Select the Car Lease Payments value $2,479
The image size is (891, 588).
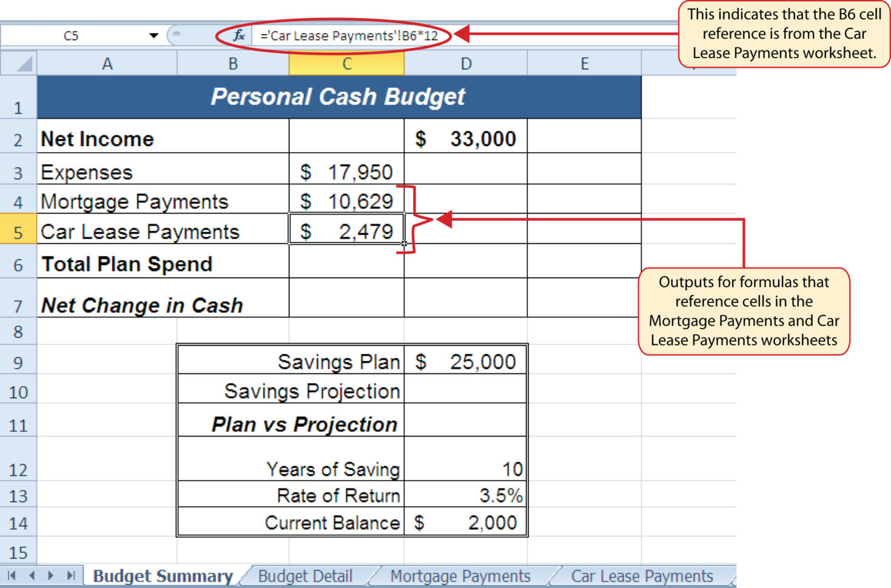(346, 229)
